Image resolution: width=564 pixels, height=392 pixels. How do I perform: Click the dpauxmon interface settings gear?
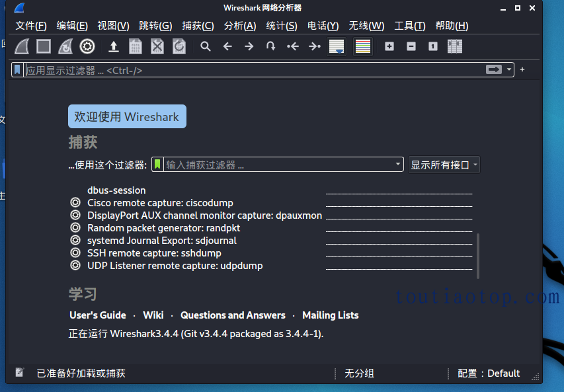(x=75, y=215)
